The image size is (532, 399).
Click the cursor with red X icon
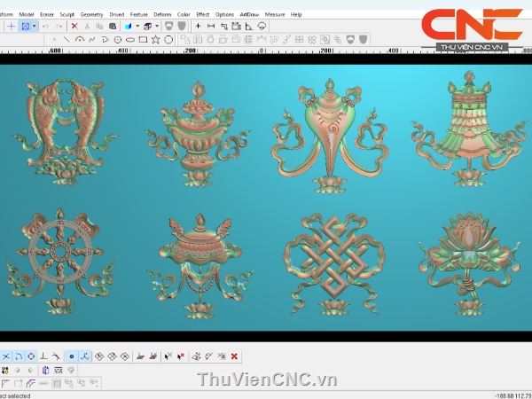coord(181,356)
